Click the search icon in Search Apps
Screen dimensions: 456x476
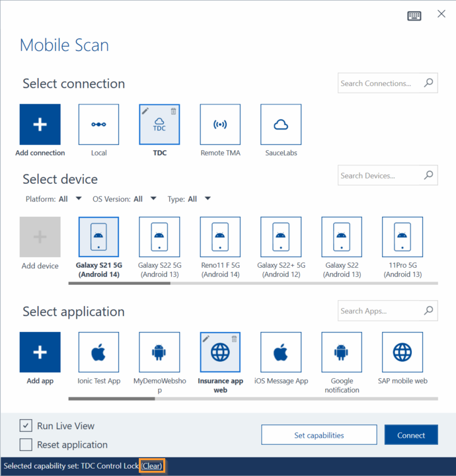click(428, 310)
